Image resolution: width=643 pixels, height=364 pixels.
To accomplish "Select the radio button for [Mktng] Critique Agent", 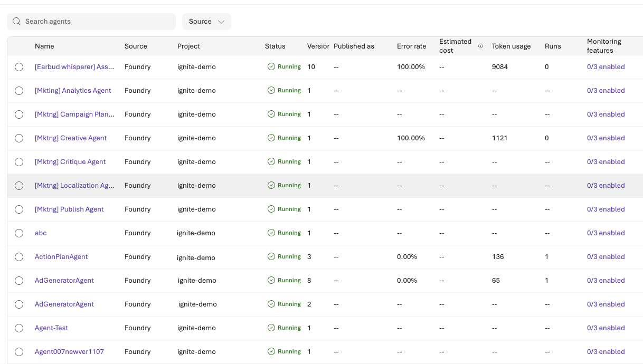I will tap(19, 161).
